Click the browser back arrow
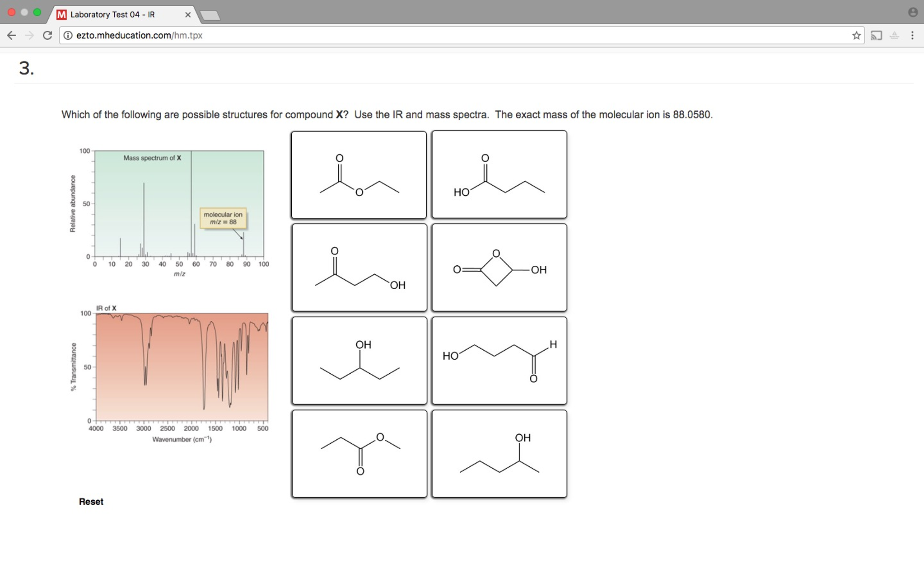Screen dimensions: 924x578 12,35
